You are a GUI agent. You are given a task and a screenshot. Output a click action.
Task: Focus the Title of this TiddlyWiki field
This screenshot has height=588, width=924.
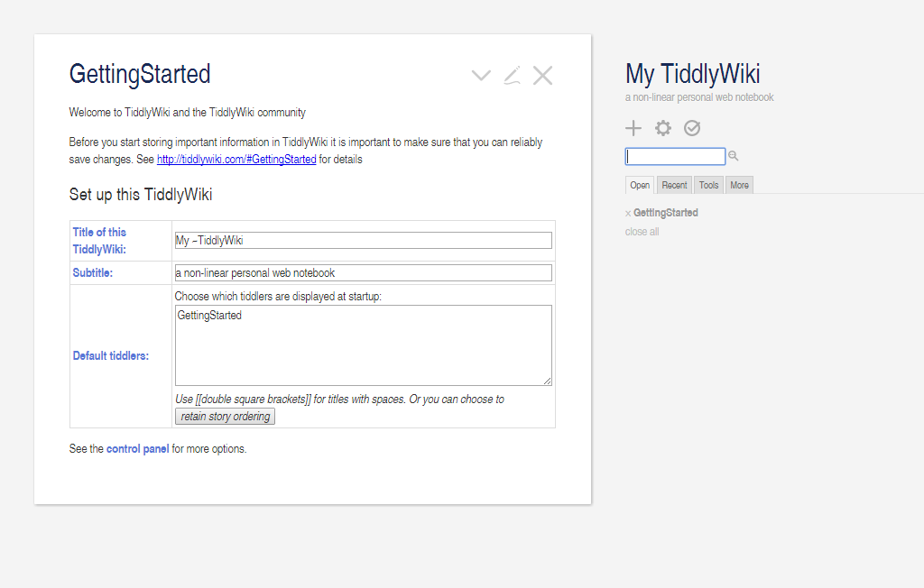[x=363, y=241]
